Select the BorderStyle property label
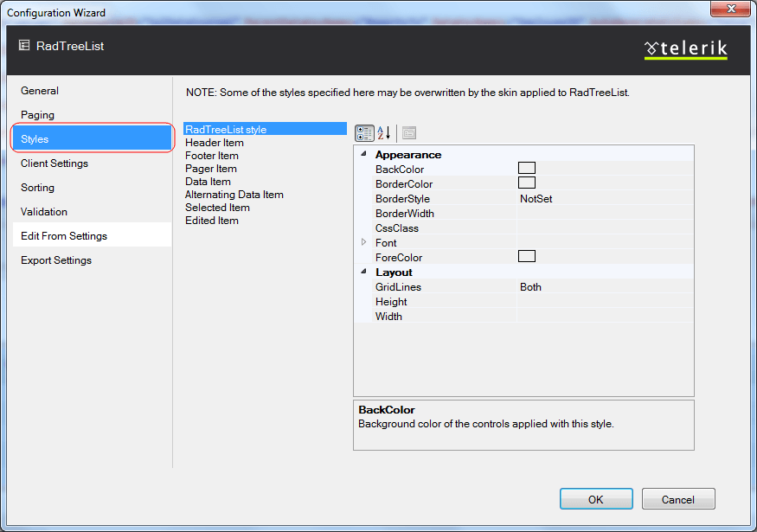 pos(402,198)
